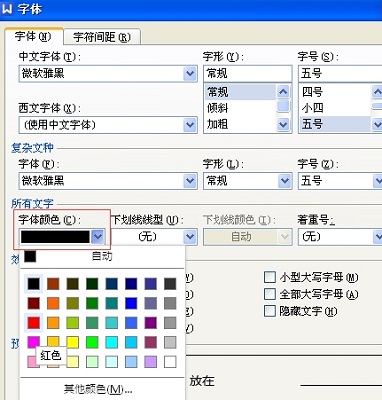This screenshot has height=400, width=382.
Task: Pick the sea green swatch
Action: pos(92,323)
